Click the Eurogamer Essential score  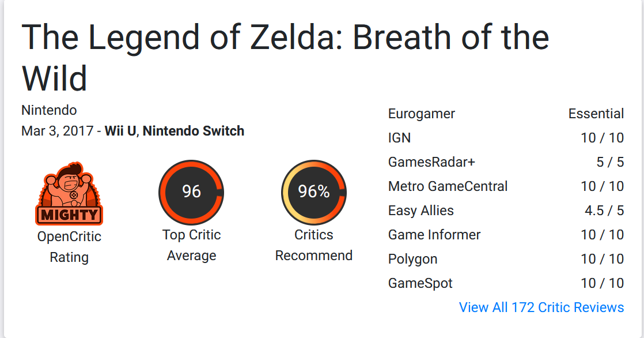(596, 114)
